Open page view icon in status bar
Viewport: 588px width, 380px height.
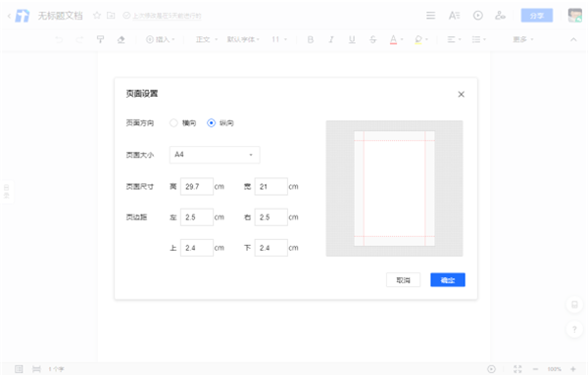coord(19,369)
